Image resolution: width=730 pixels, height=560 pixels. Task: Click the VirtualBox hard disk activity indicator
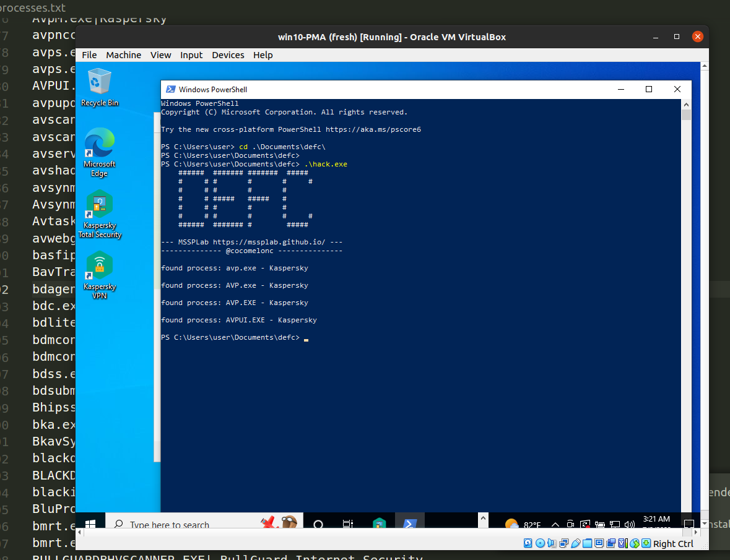click(528, 543)
